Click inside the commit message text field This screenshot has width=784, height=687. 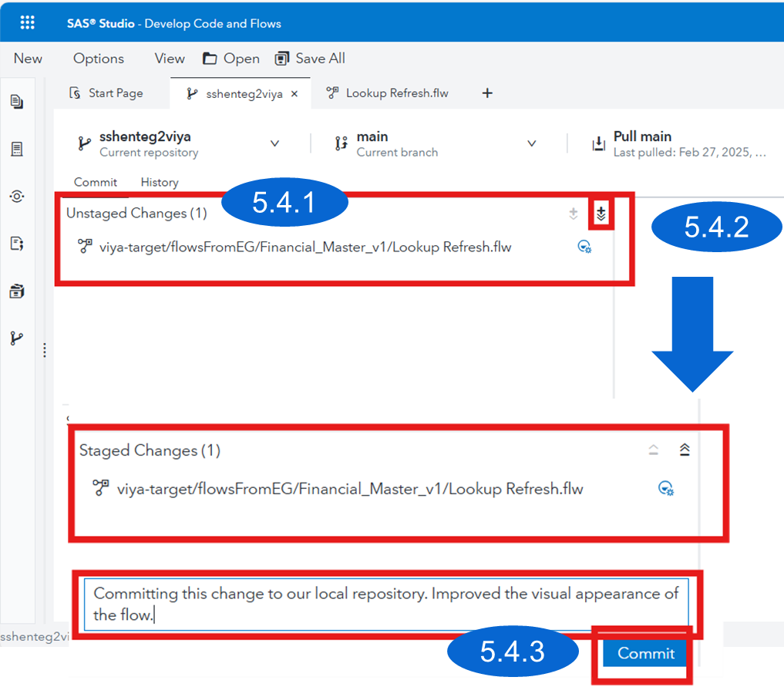tap(385, 603)
